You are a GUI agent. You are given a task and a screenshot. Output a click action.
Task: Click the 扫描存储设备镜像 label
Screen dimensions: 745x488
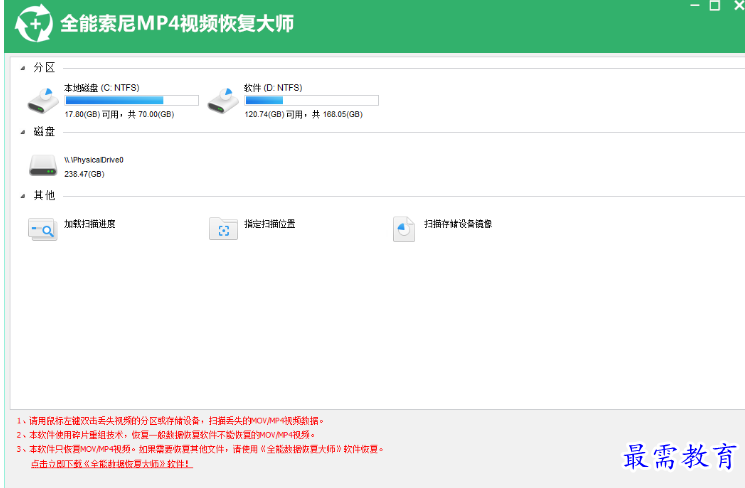458,224
